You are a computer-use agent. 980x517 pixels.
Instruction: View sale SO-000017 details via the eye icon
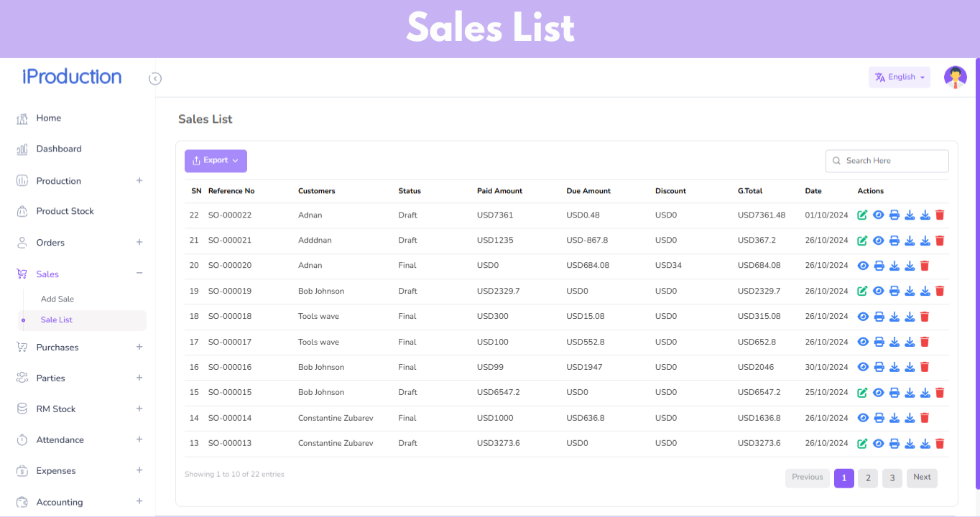pyautogui.click(x=863, y=342)
